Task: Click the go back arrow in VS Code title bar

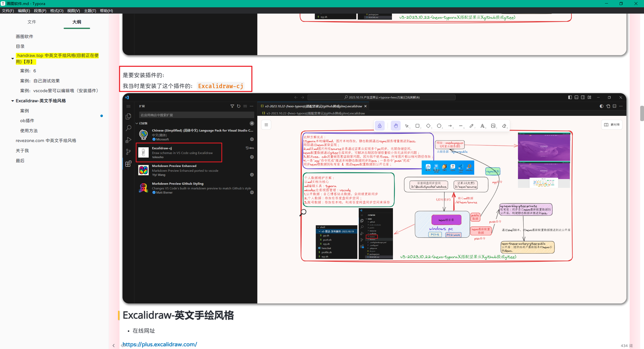Action: pos(296,97)
